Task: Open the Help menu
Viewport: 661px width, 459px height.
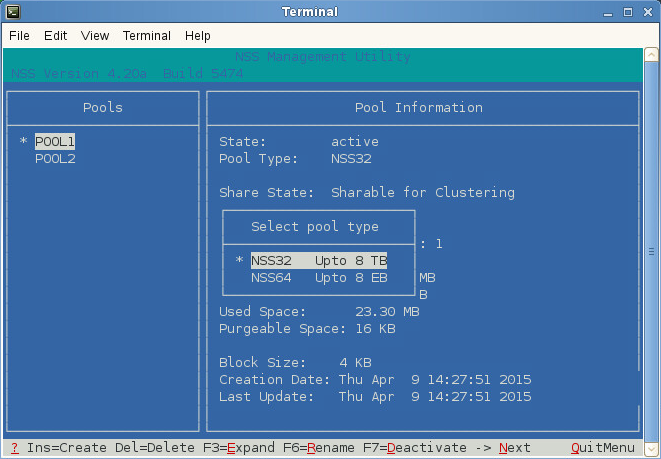Action: click(x=198, y=36)
